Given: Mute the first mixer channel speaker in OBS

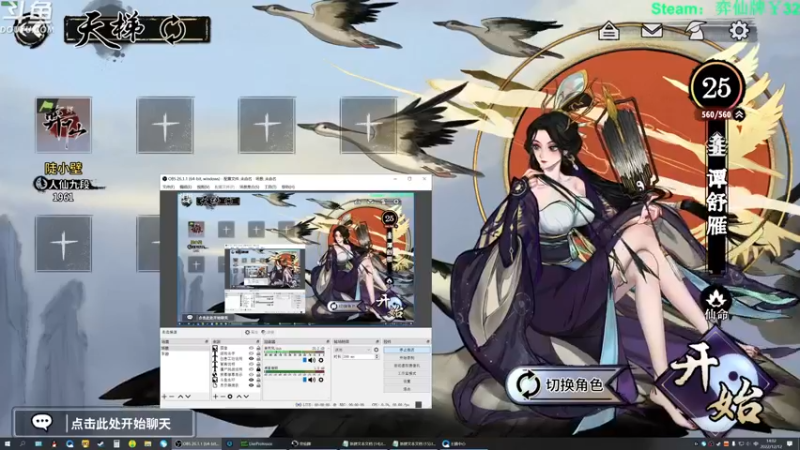Looking at the screenshot, I should click(312, 360).
